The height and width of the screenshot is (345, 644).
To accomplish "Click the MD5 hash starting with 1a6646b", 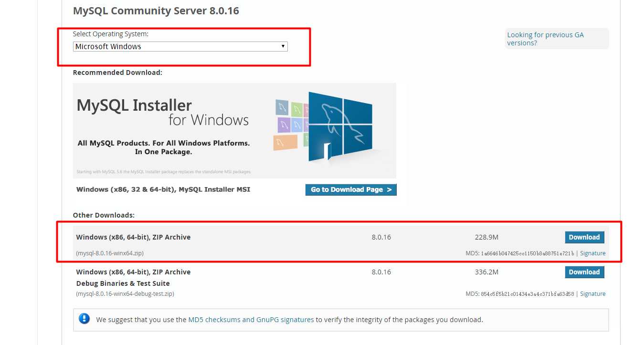I will [x=527, y=253].
